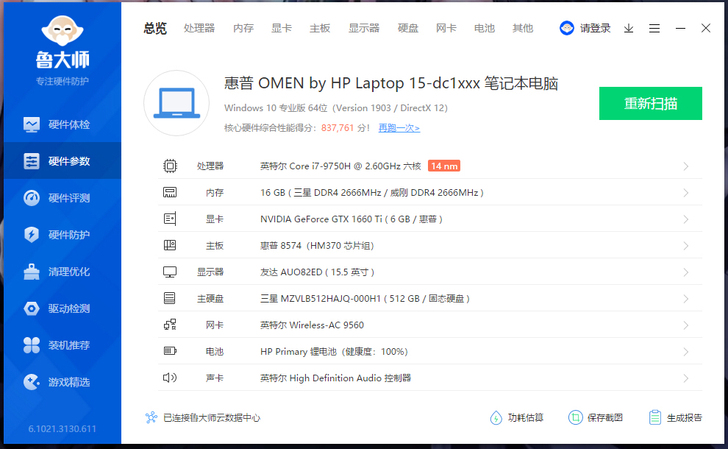Switch to the 显卡 tab
Image resolution: width=728 pixels, height=449 pixels.
(x=281, y=28)
